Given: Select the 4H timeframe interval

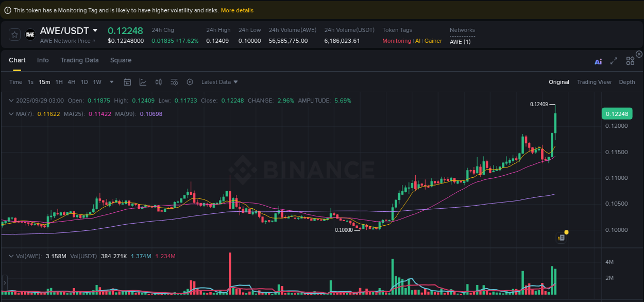Looking at the screenshot, I should click(72, 82).
